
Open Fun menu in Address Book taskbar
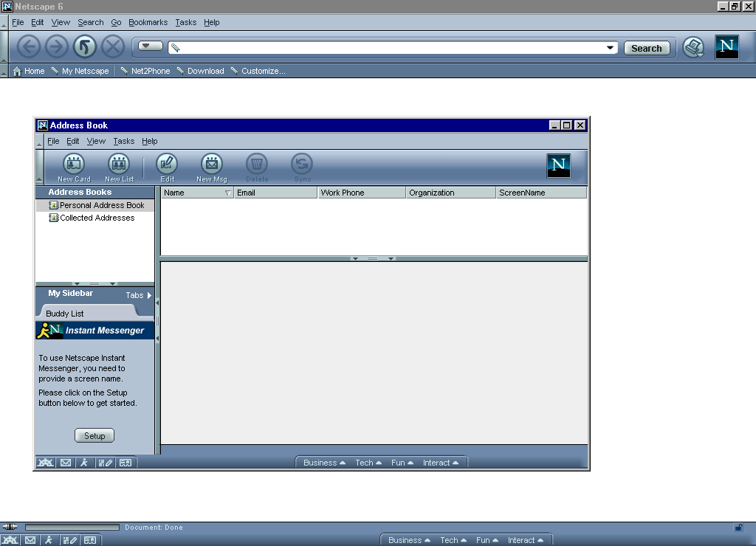click(x=402, y=463)
